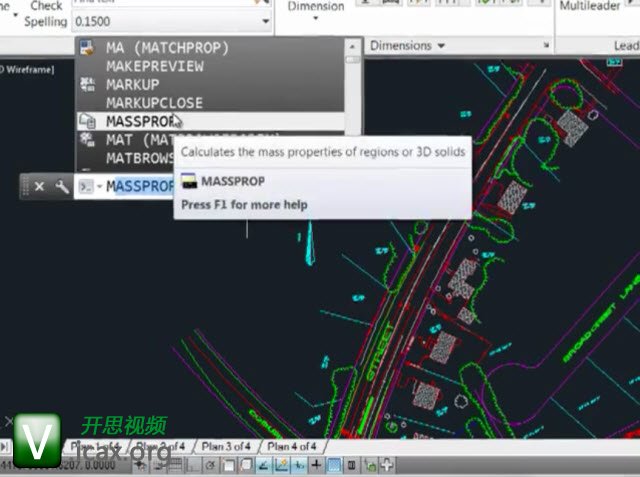Expand the Dimensions panel title

click(407, 46)
